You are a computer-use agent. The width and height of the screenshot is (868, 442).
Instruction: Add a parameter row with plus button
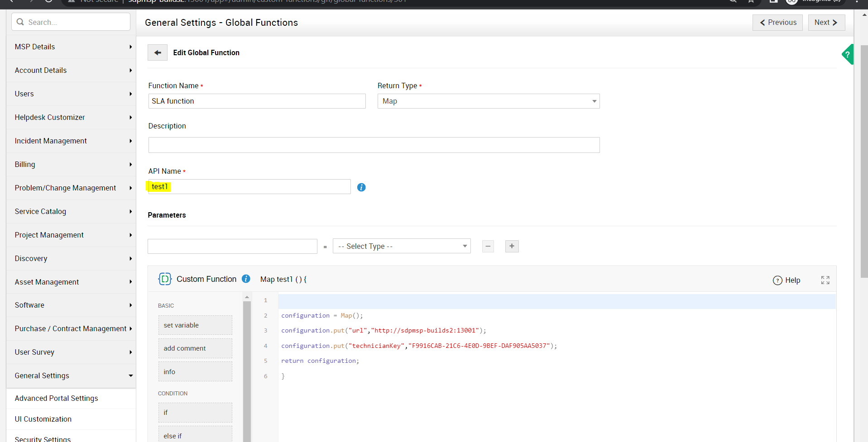(x=512, y=246)
